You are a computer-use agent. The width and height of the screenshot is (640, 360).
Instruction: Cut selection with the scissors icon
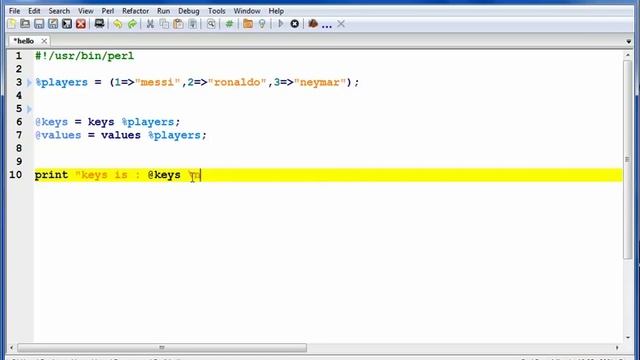(x=150, y=24)
